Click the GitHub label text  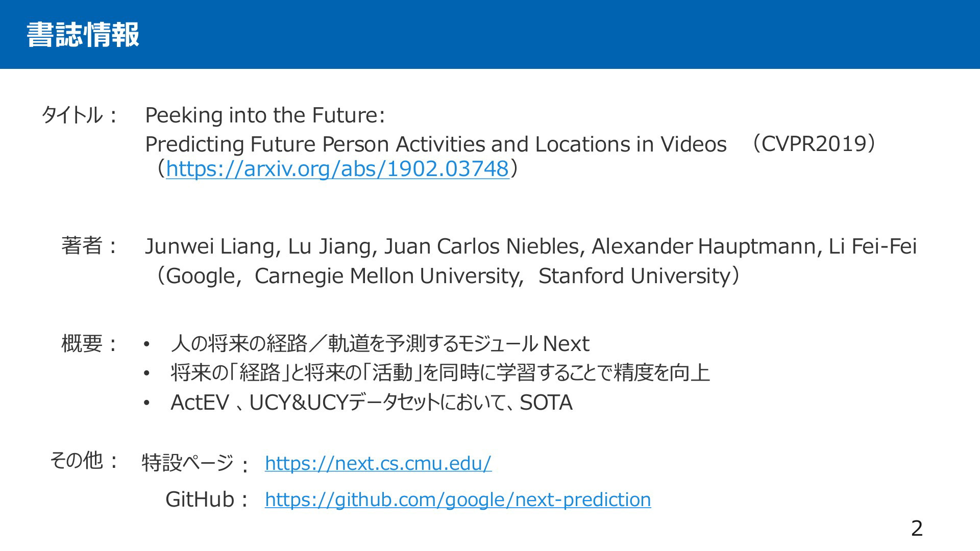coord(200,499)
